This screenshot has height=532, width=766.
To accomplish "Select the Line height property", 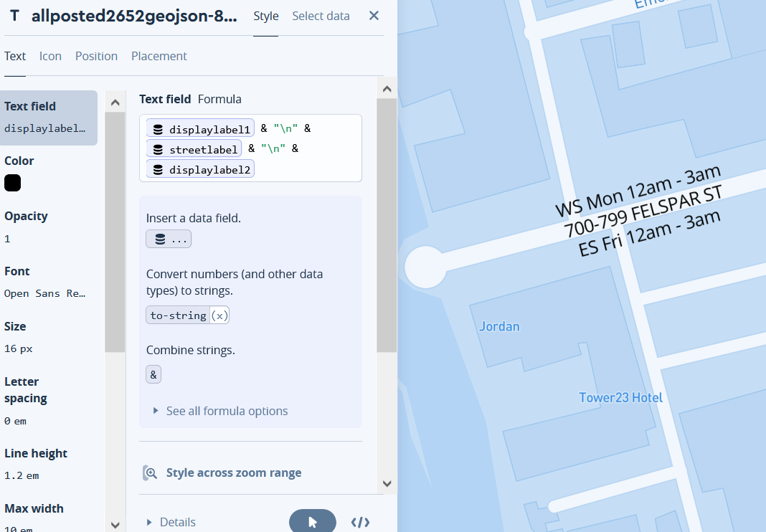I will [x=36, y=464].
